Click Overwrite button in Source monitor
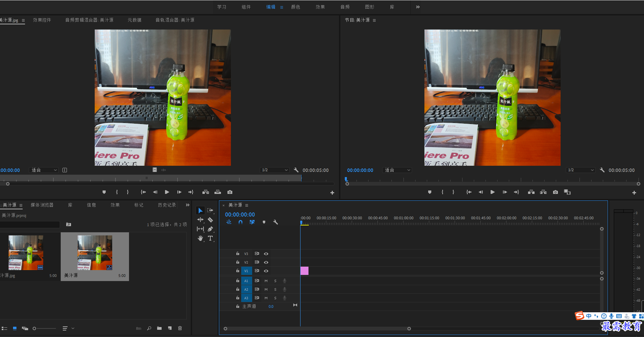 pyautogui.click(x=218, y=192)
